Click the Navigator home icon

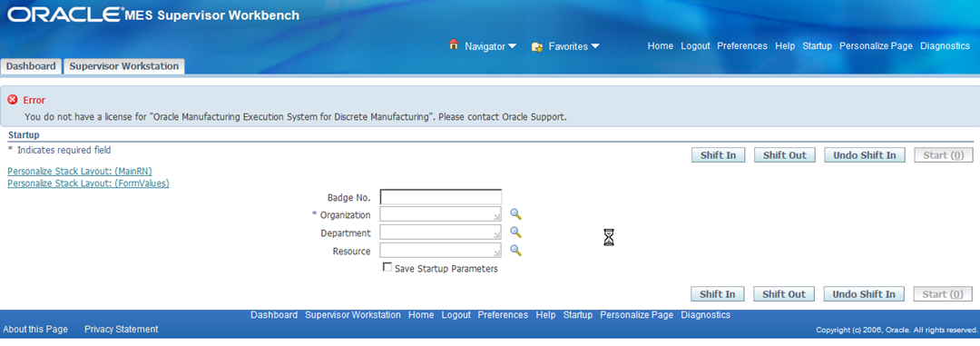point(455,45)
